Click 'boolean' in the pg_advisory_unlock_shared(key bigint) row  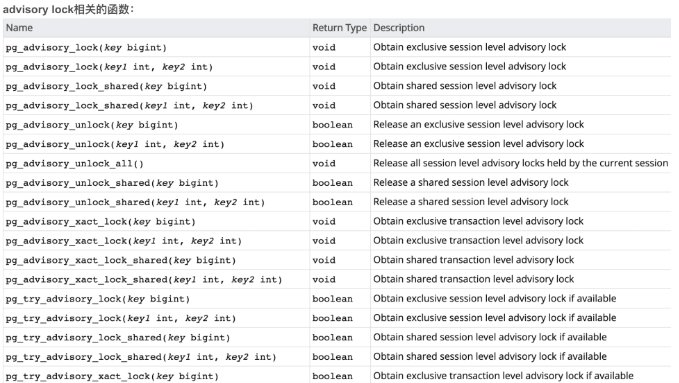[x=333, y=183]
